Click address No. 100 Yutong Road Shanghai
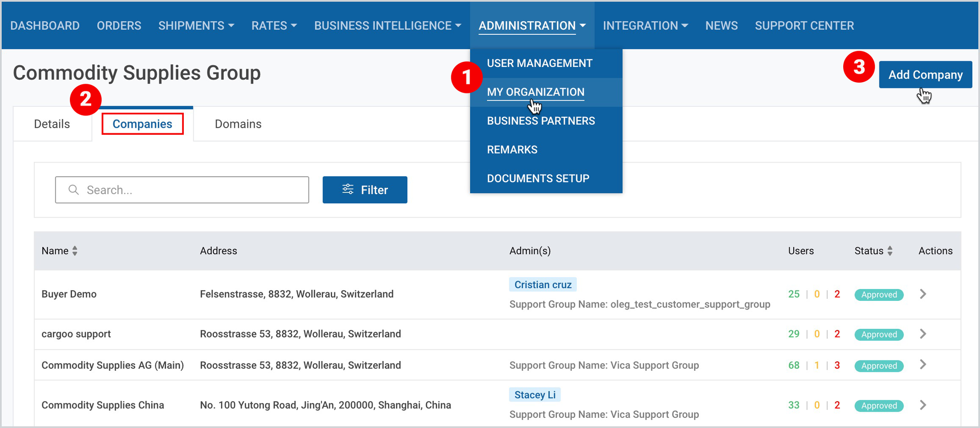 click(x=325, y=405)
